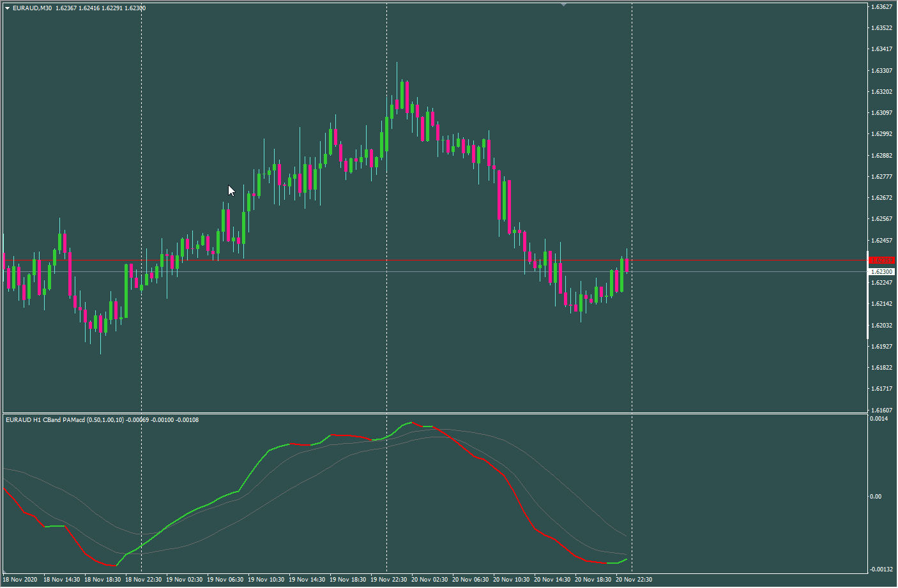Click the "EURAUD H1 CBand PAMacd" indicator label
Screen dimensions: 898x588
tap(45, 420)
